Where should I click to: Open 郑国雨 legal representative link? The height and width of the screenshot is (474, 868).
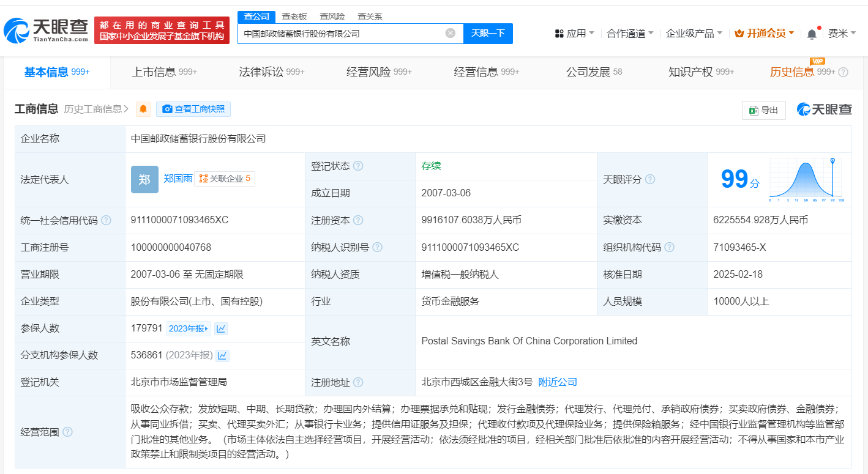(x=178, y=179)
